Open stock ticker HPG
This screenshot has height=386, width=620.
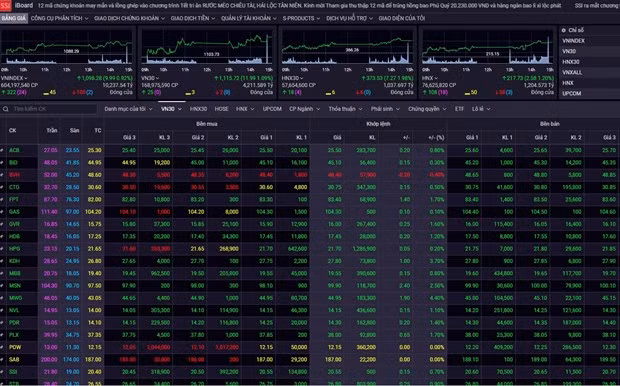pyautogui.click(x=14, y=249)
